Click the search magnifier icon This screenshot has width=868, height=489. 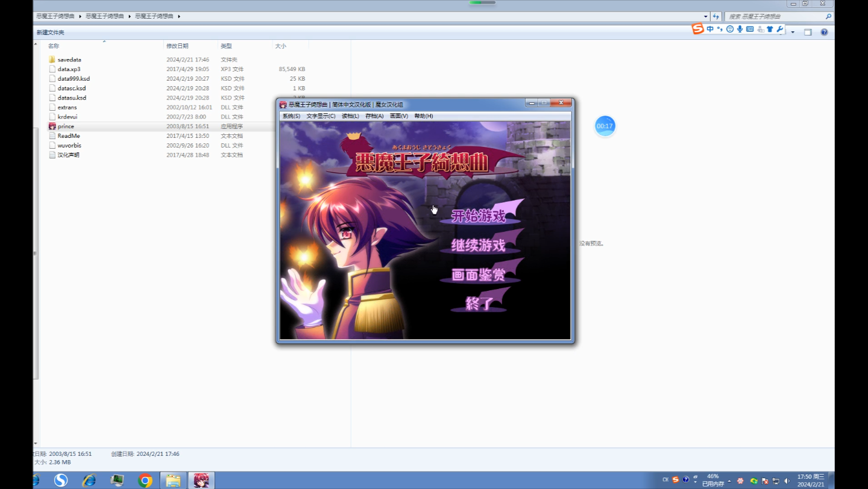point(829,16)
